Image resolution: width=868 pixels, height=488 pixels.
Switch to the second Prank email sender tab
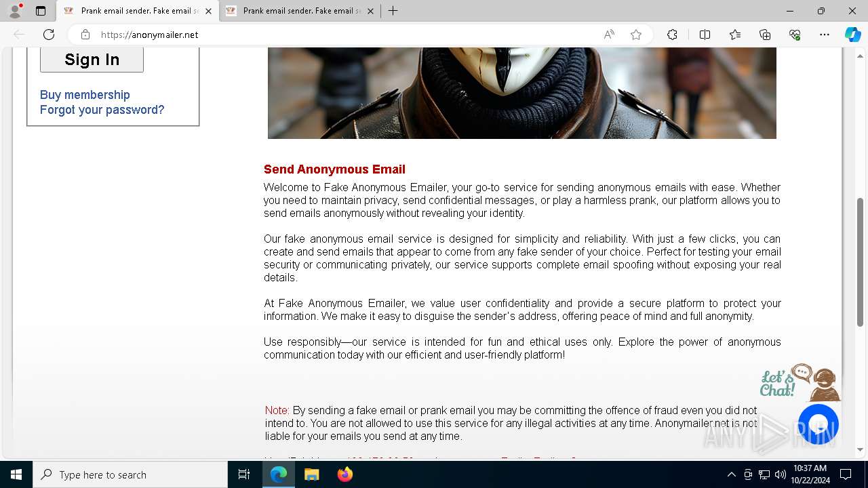[x=301, y=11]
